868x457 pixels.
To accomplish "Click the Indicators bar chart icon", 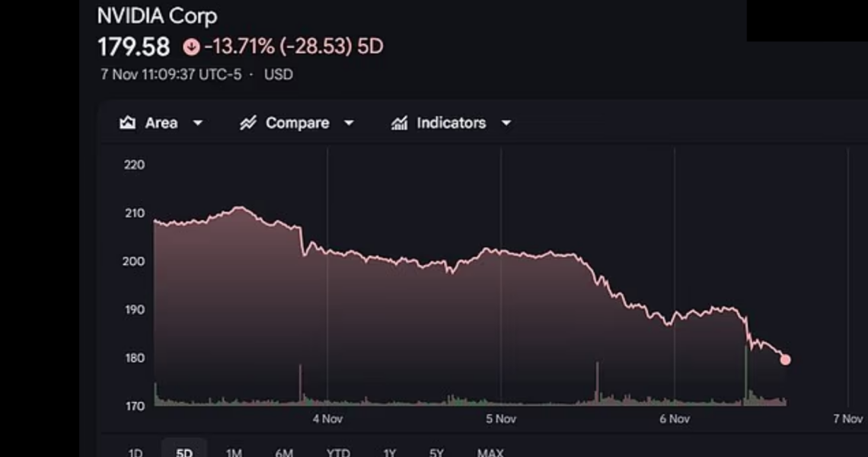I will point(399,123).
